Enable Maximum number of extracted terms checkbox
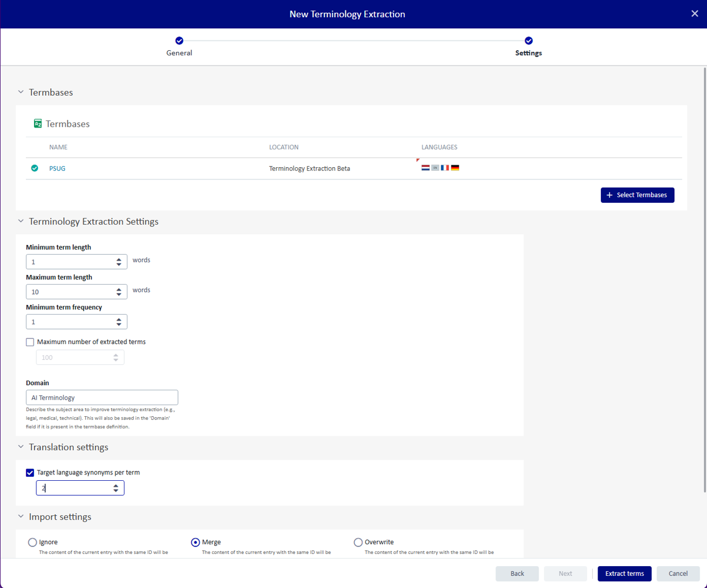This screenshot has height=588, width=707. point(30,342)
